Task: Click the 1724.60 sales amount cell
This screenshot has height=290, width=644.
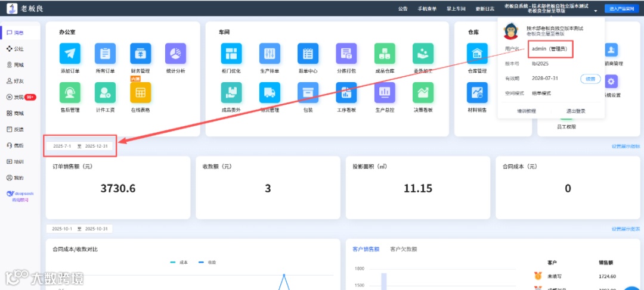Action: [x=608, y=276]
